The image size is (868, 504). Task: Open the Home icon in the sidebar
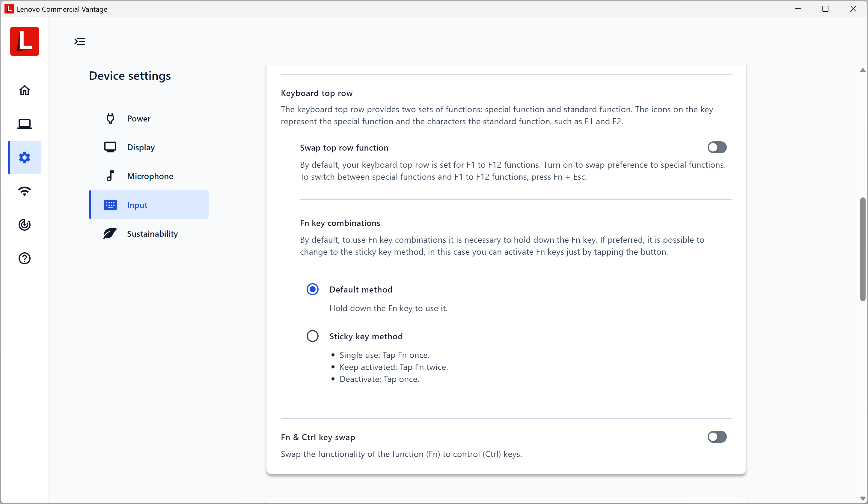(25, 90)
